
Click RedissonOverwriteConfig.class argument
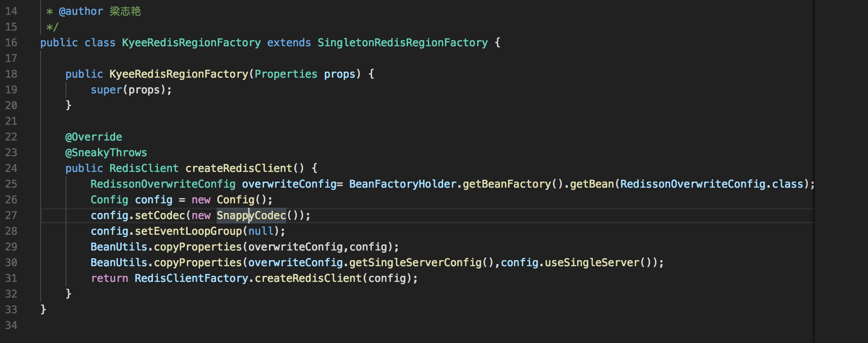[x=712, y=184]
